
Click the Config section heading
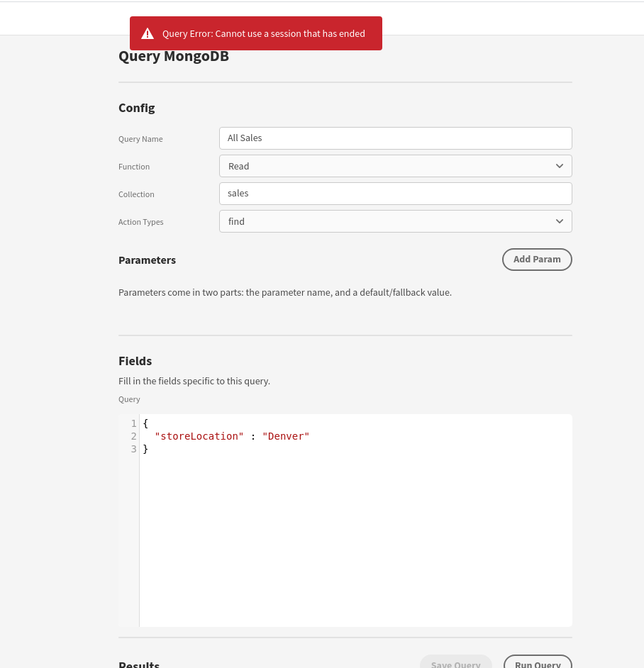(x=137, y=108)
